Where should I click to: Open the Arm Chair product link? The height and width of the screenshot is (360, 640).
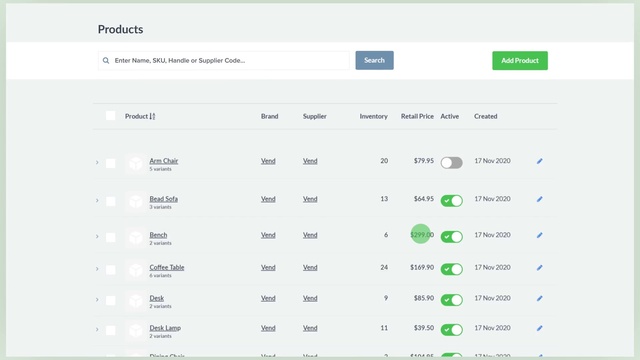164,161
